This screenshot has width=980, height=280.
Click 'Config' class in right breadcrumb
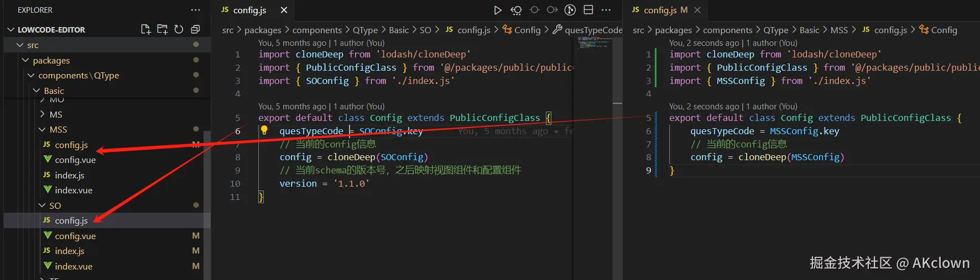pyautogui.click(x=944, y=30)
